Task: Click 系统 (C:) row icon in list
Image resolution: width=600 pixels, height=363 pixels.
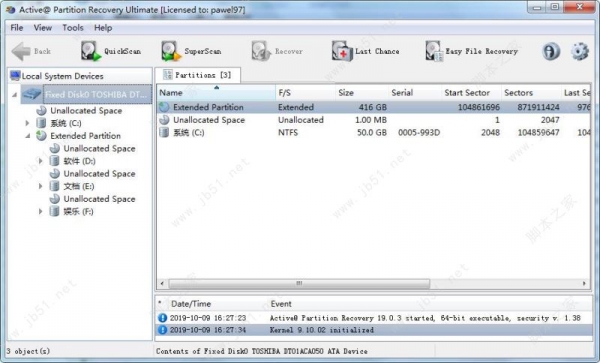Action: 164,132
